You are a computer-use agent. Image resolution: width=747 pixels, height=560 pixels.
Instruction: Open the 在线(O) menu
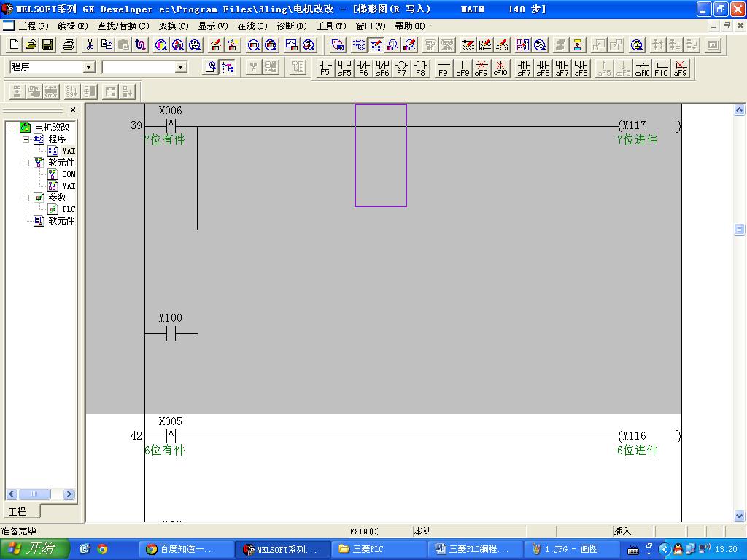(252, 26)
